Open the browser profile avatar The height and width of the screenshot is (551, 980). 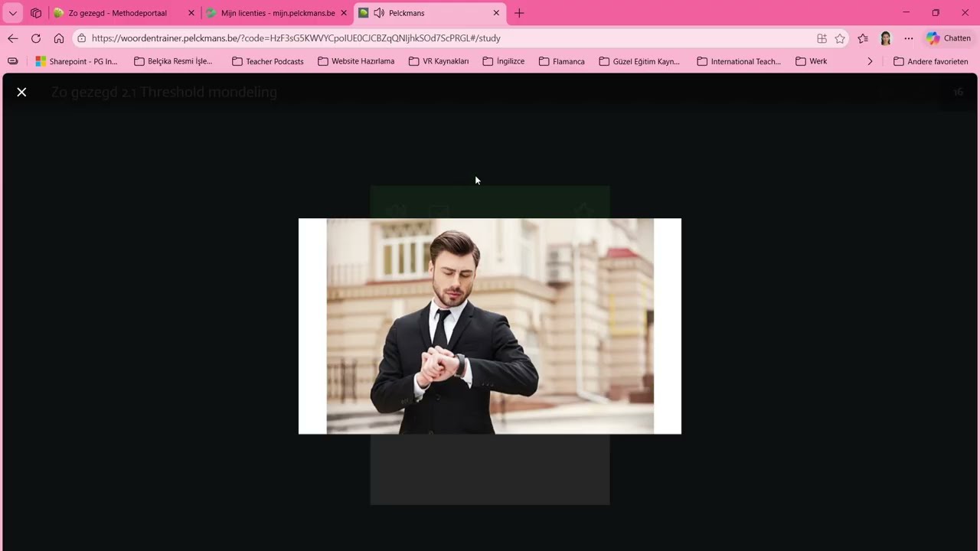click(x=886, y=38)
